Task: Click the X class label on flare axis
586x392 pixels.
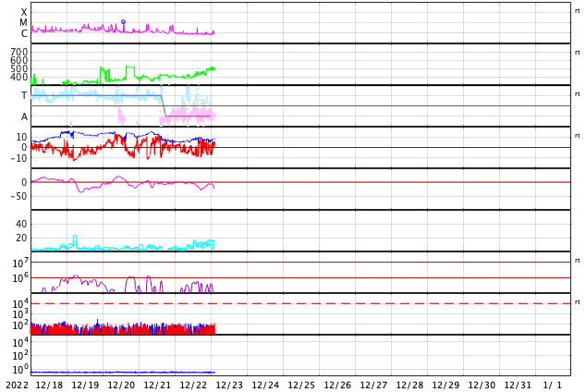Action: point(23,12)
